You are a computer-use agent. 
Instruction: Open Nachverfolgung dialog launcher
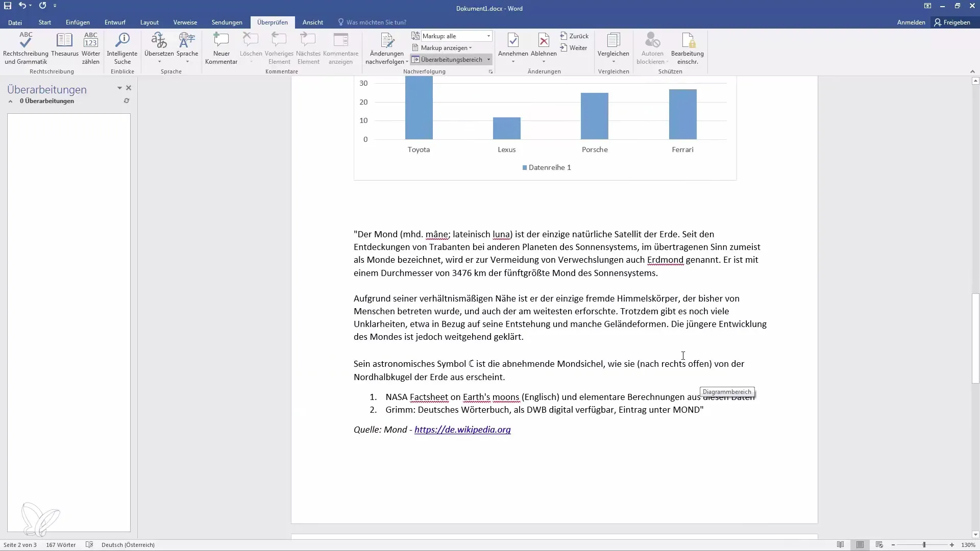(491, 72)
